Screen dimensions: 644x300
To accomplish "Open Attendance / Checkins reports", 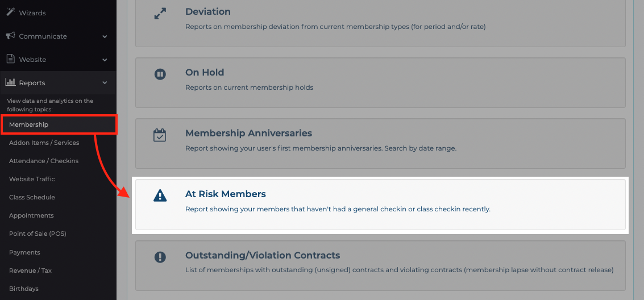I will click(x=44, y=161).
